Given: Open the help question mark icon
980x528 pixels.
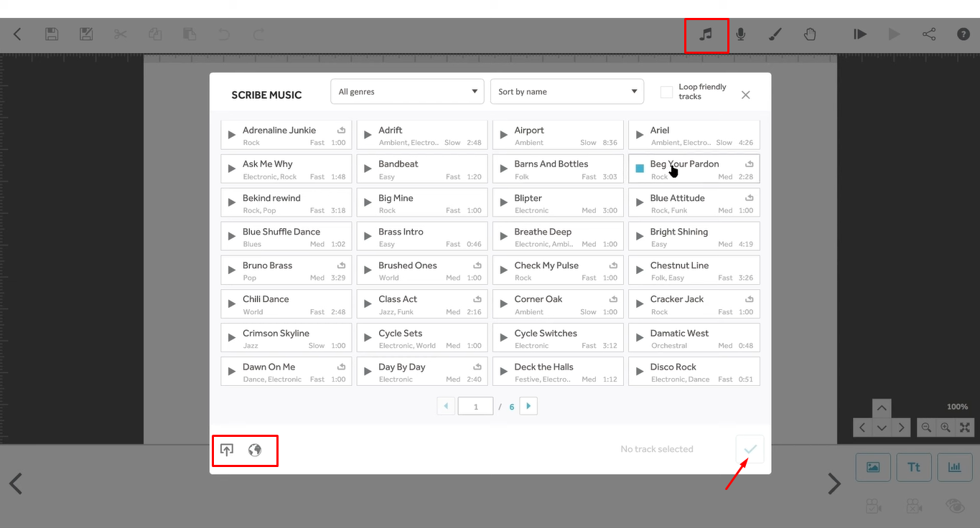Looking at the screenshot, I should click(963, 34).
